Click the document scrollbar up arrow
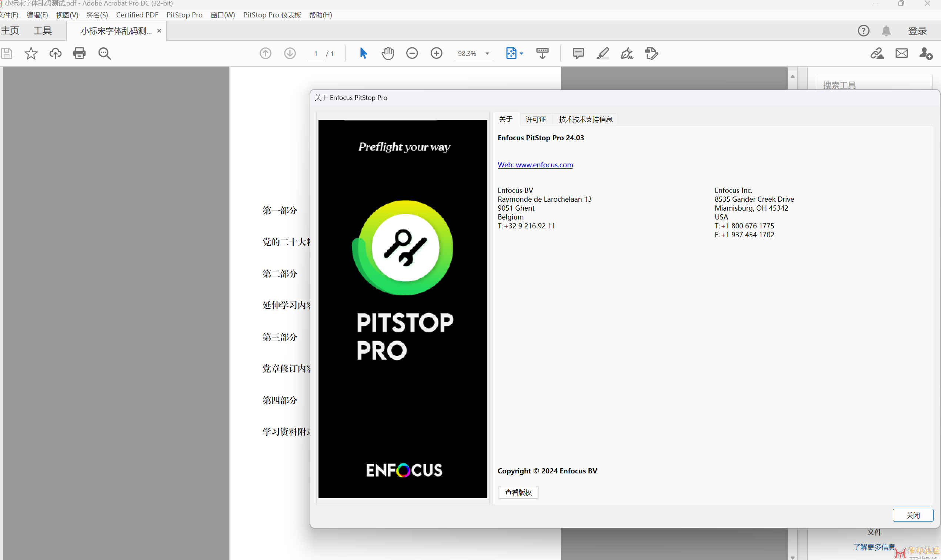The width and height of the screenshot is (941, 560). click(792, 76)
